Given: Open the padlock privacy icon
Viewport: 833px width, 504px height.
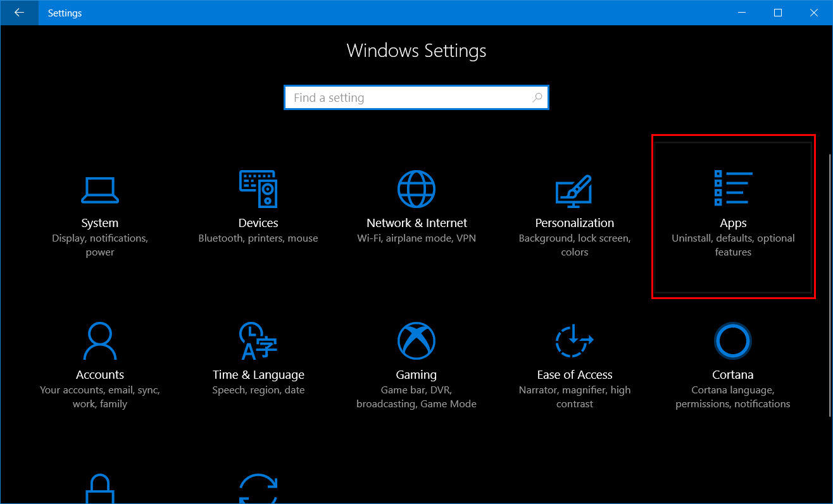Looking at the screenshot, I should coord(100,488).
